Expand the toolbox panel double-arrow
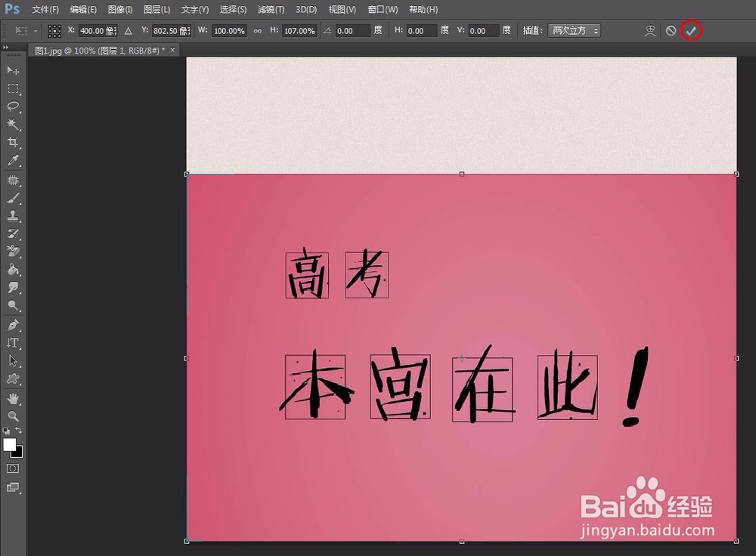The width and height of the screenshot is (756, 556). point(5,48)
